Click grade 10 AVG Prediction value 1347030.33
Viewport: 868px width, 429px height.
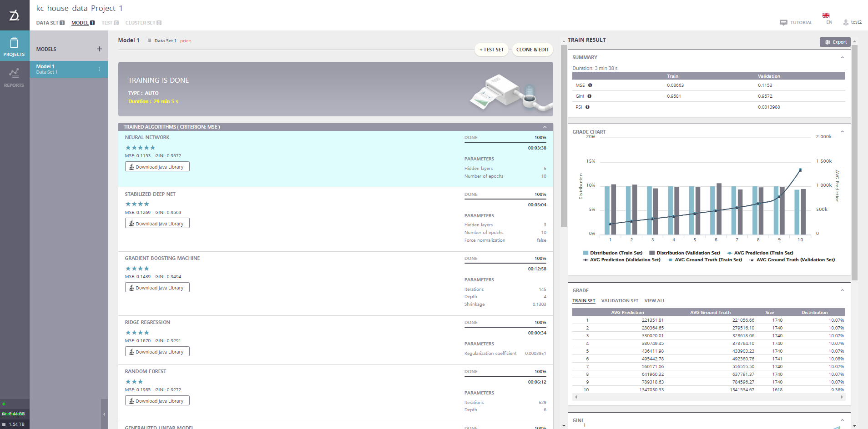[x=651, y=389]
